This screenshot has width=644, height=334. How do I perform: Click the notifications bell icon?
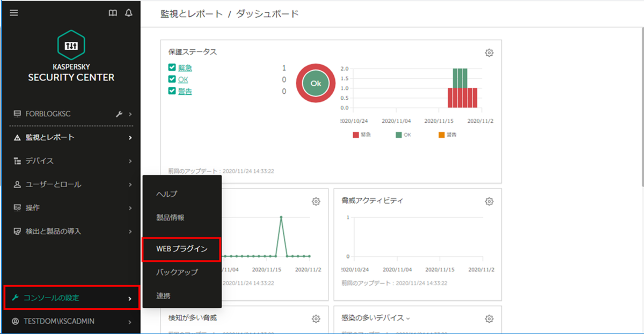coord(128,13)
